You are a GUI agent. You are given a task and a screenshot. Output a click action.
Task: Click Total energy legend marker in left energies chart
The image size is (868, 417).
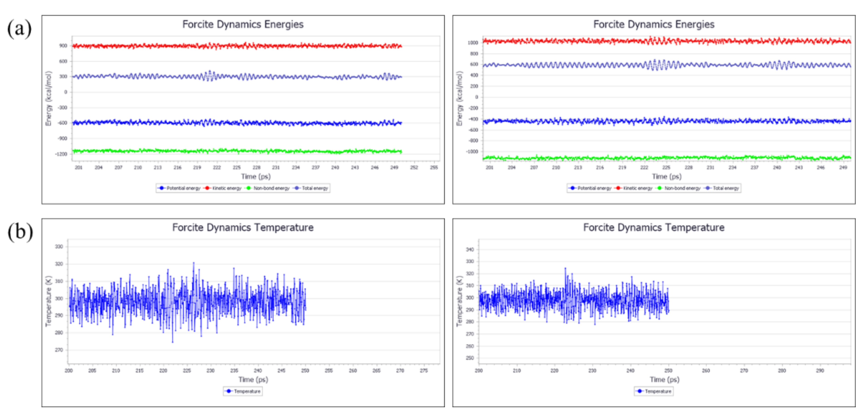[297, 188]
